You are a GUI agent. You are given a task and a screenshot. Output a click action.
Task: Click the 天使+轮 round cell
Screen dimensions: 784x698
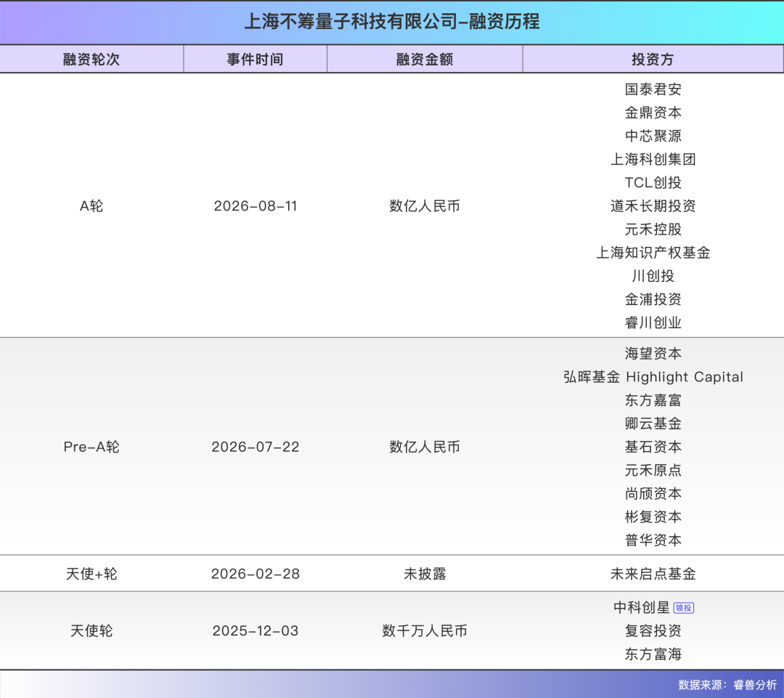pos(91,573)
